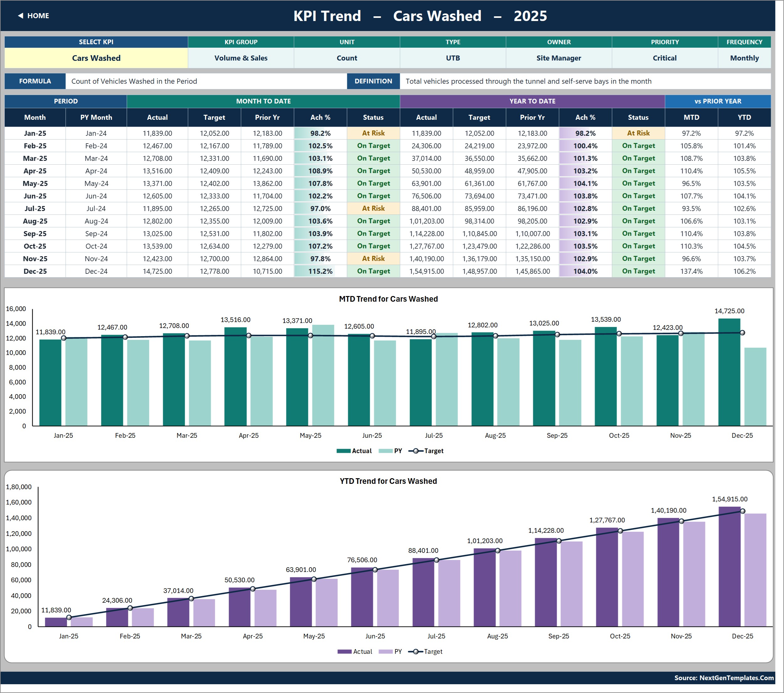Click the Target legend marker in YTD chart

pos(416,652)
